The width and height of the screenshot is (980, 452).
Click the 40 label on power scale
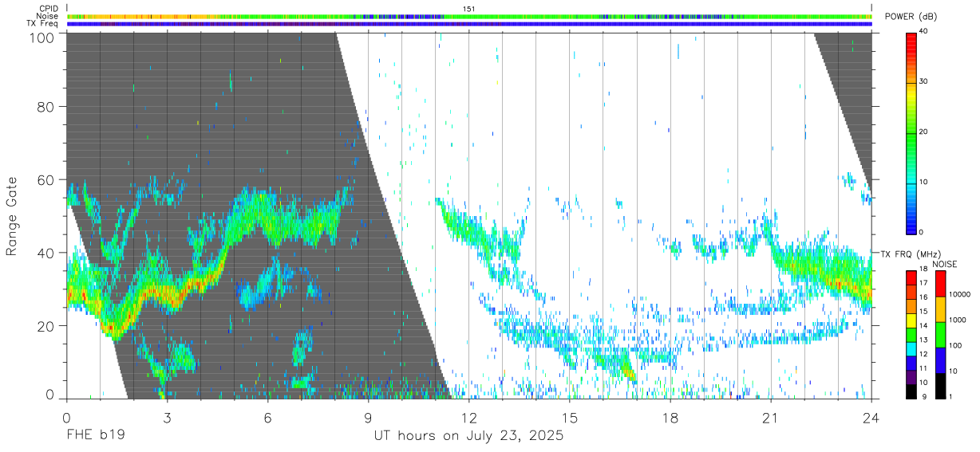923,31
